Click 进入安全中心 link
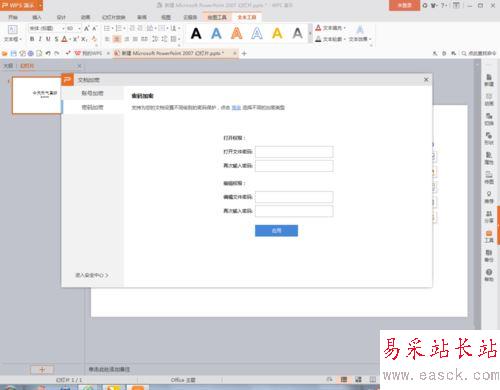The width and height of the screenshot is (500, 390). (92, 275)
